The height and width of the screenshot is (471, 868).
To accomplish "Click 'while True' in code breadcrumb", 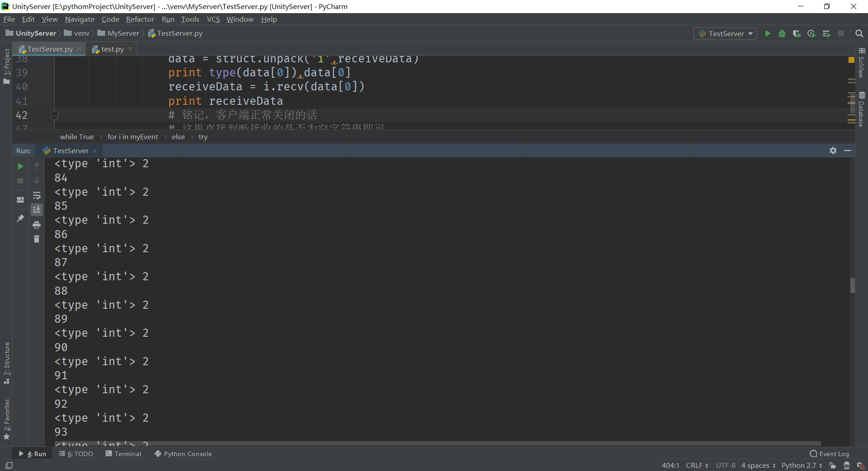I will pos(77,137).
